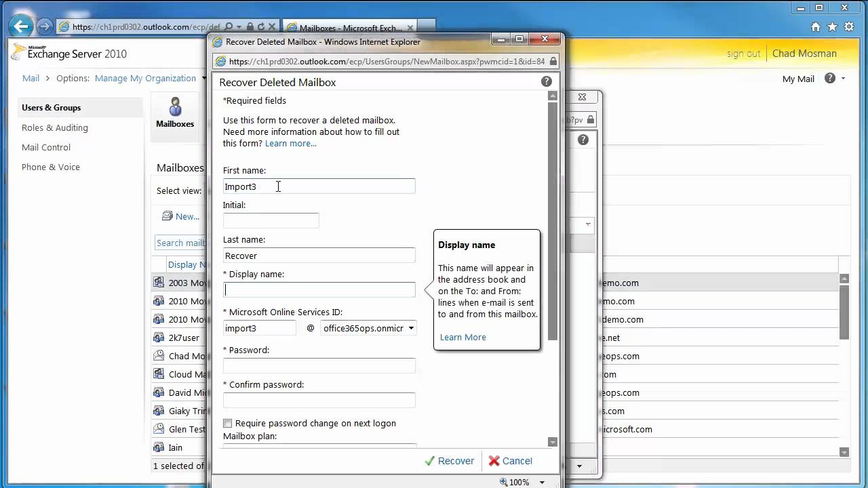Click help icon in background popup window

point(583,140)
